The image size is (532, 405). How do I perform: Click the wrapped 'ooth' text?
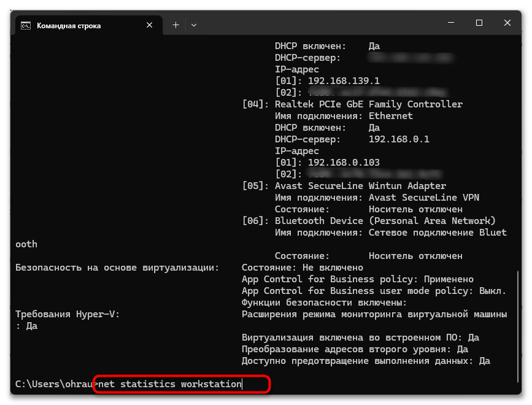pyautogui.click(x=26, y=244)
